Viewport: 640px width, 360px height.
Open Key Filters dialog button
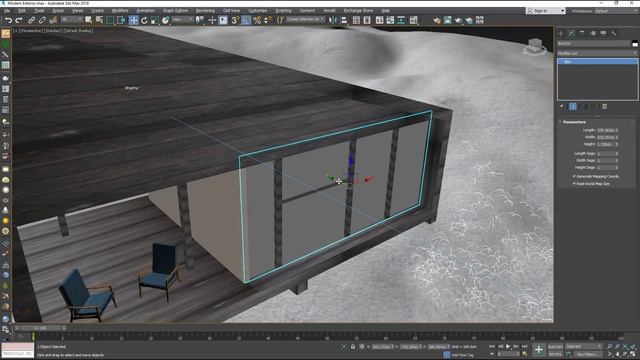pyautogui.click(x=588, y=354)
